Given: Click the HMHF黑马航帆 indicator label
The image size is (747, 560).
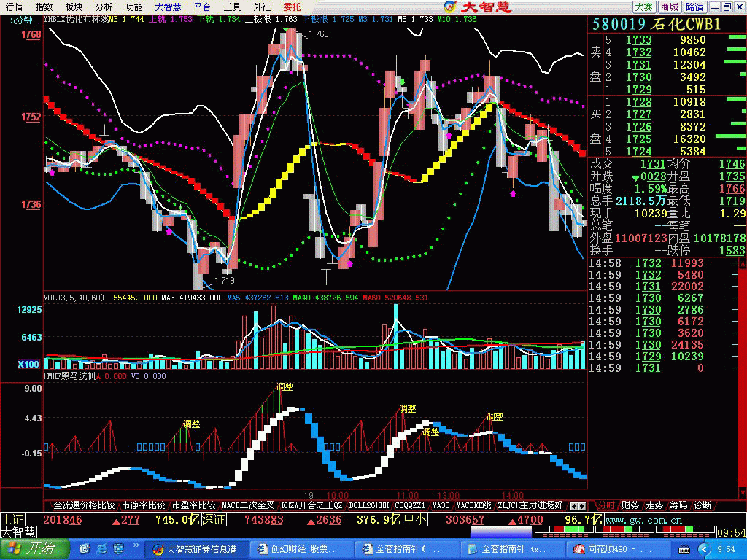Looking at the screenshot, I should (69, 376).
